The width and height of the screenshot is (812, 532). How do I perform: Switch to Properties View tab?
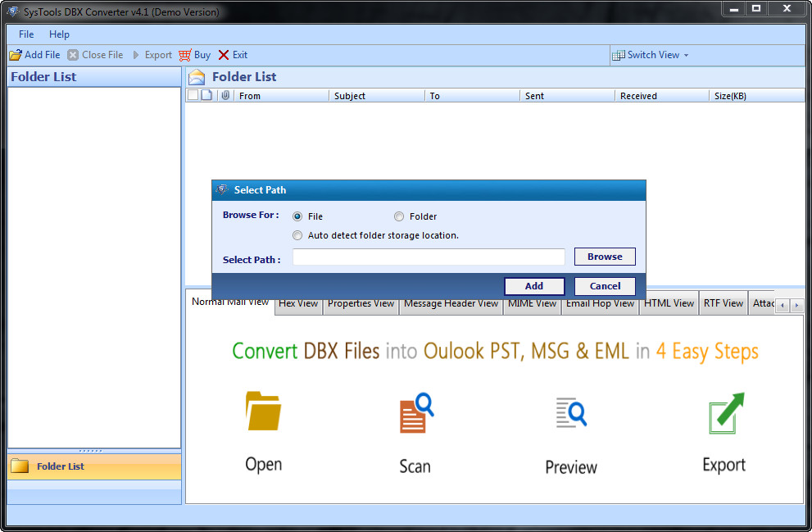click(361, 304)
